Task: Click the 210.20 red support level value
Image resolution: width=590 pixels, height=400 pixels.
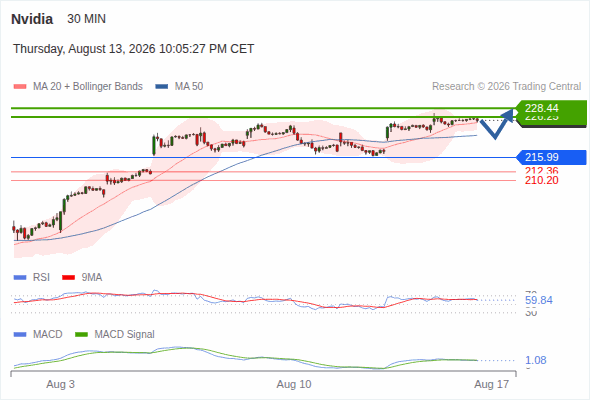Action: click(x=541, y=180)
